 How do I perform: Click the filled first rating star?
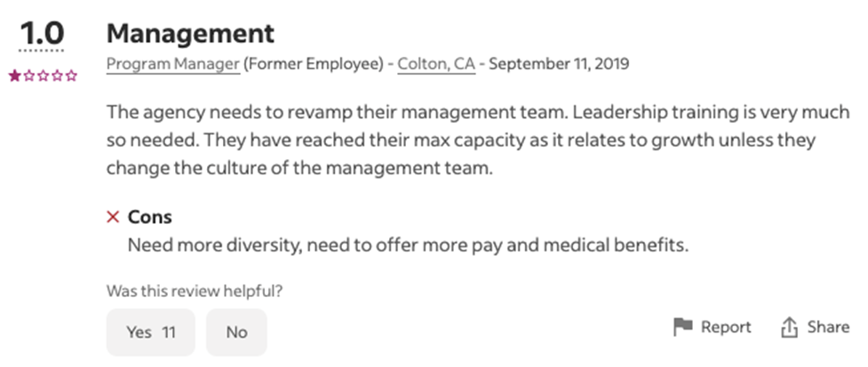point(14,76)
